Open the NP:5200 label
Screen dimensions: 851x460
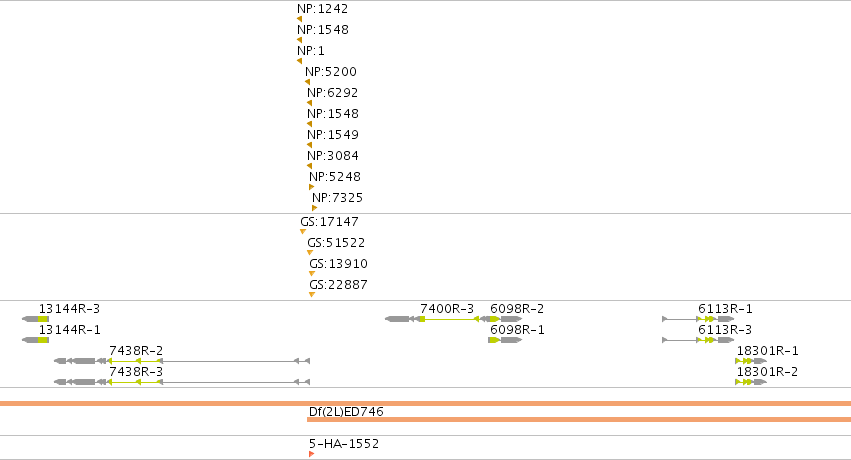(x=331, y=72)
